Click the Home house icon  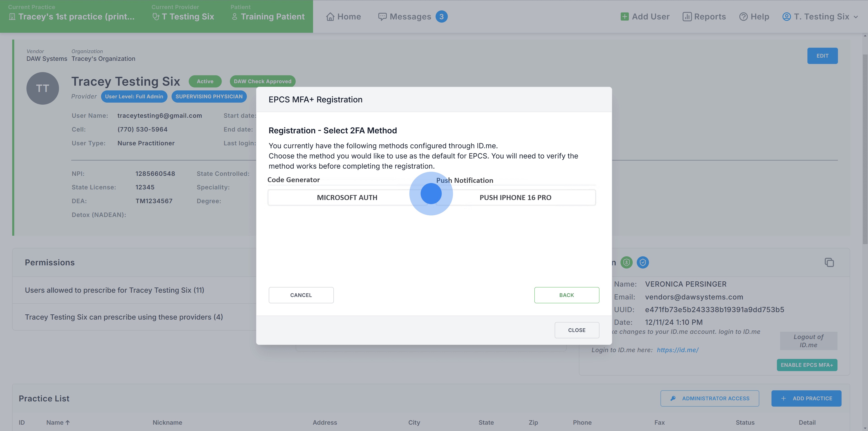pyautogui.click(x=330, y=16)
